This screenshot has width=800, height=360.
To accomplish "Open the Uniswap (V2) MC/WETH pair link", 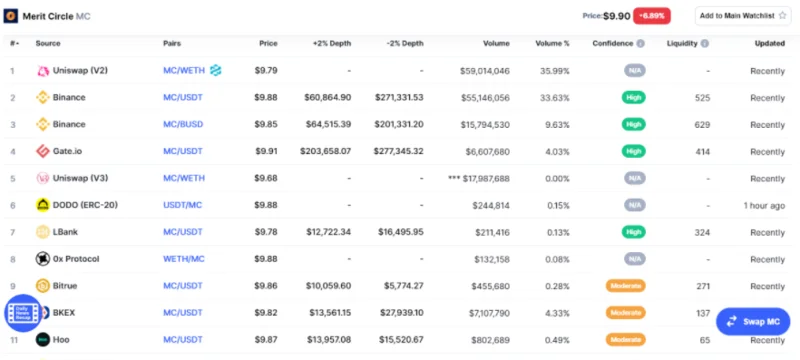I will 184,70.
